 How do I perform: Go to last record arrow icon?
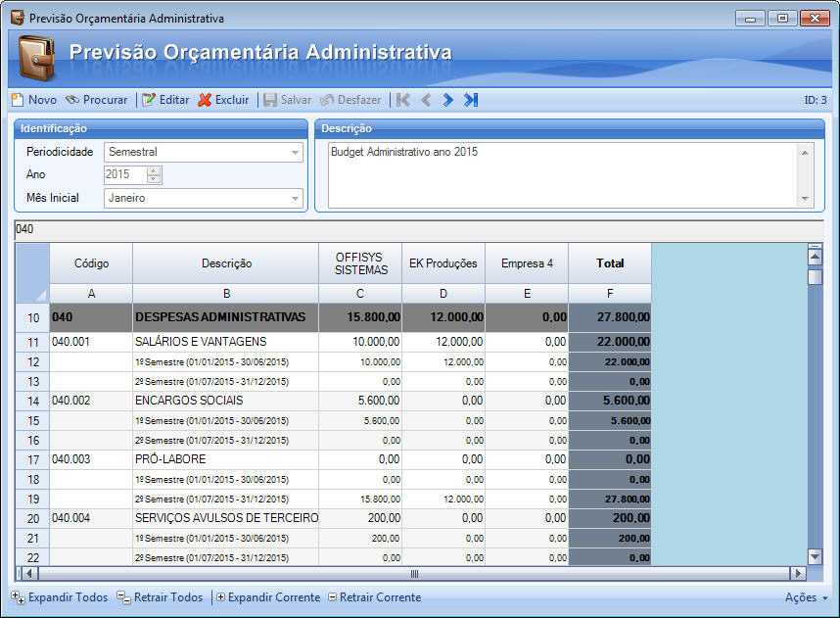pos(471,100)
